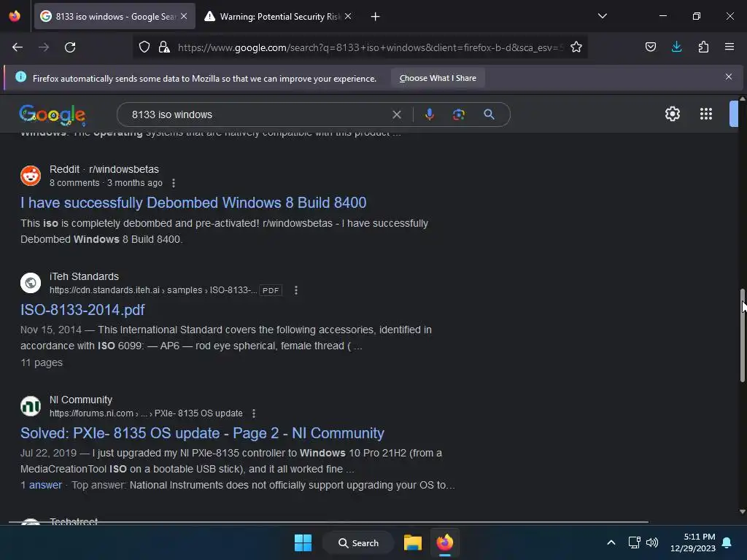Open the tracking protection shield icon
Screen dimensions: 747x560
point(144,47)
